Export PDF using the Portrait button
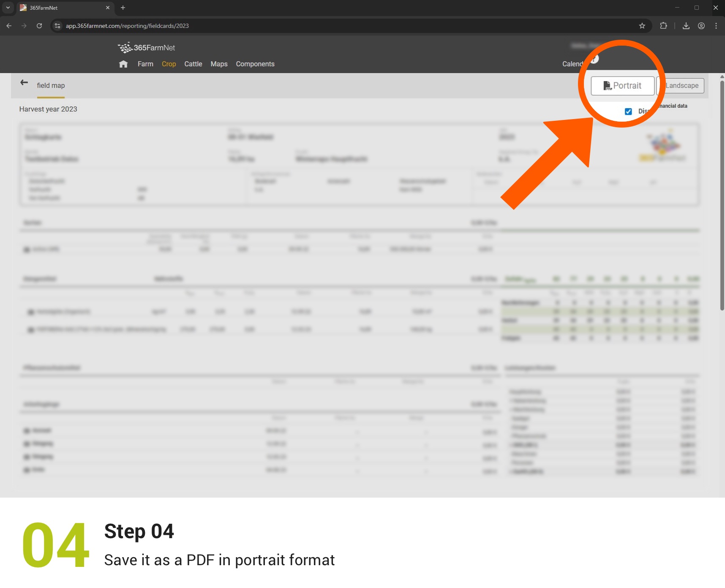 (622, 86)
